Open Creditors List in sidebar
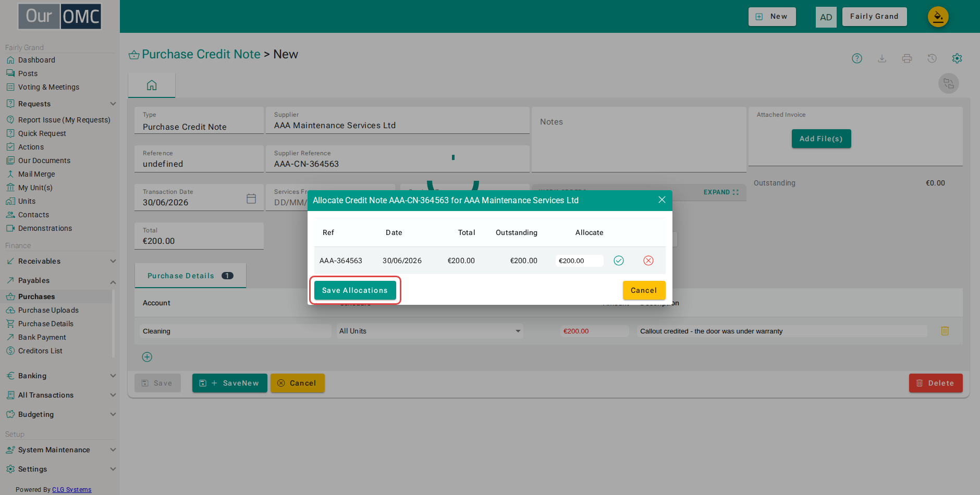Screen dimensions: 980x495 point(40,351)
